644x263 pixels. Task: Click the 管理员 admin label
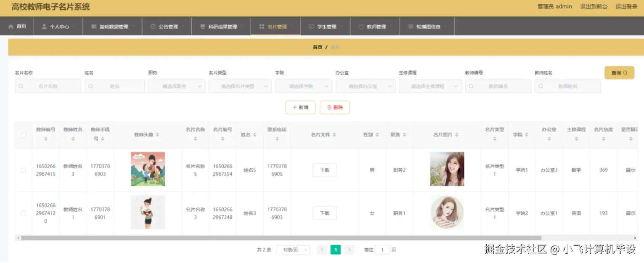pyautogui.click(x=554, y=6)
